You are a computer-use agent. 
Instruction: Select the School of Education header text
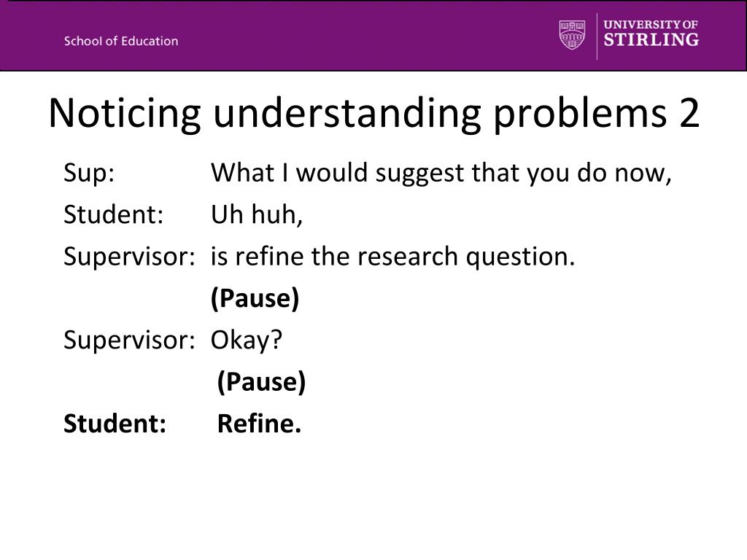(x=121, y=41)
